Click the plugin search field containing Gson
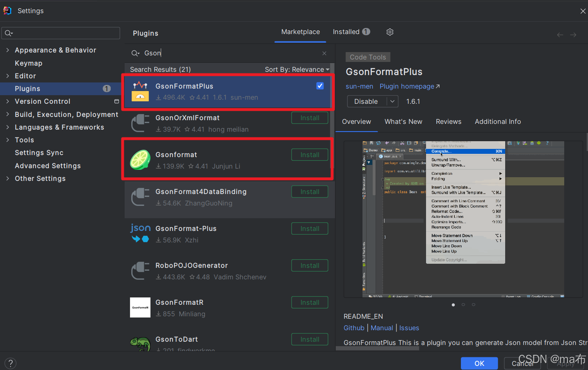 [x=230, y=53]
